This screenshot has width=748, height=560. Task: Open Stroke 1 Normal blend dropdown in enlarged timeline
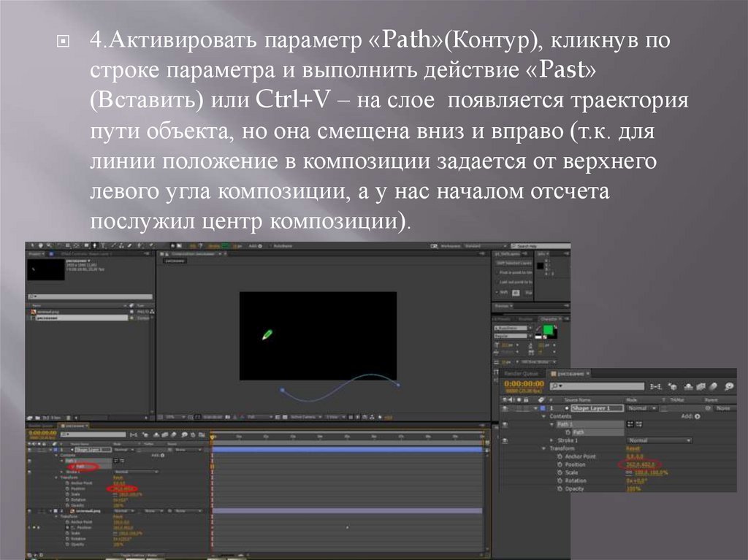click(x=660, y=440)
